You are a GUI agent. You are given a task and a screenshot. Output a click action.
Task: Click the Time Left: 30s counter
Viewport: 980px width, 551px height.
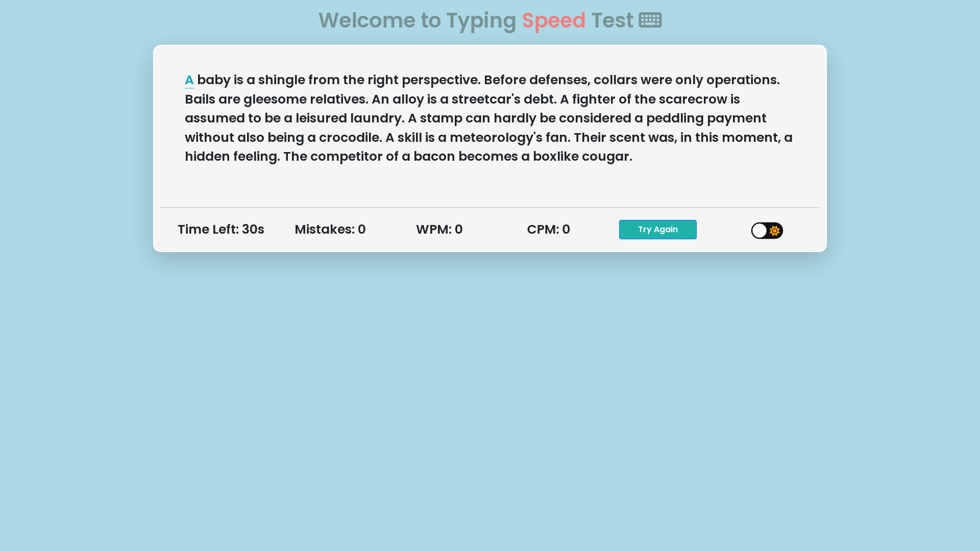(221, 230)
